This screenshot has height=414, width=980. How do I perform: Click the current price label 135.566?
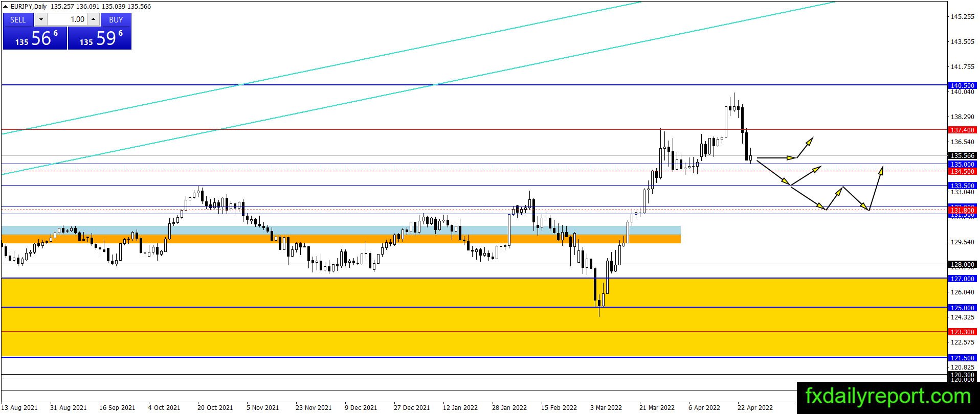tap(963, 156)
